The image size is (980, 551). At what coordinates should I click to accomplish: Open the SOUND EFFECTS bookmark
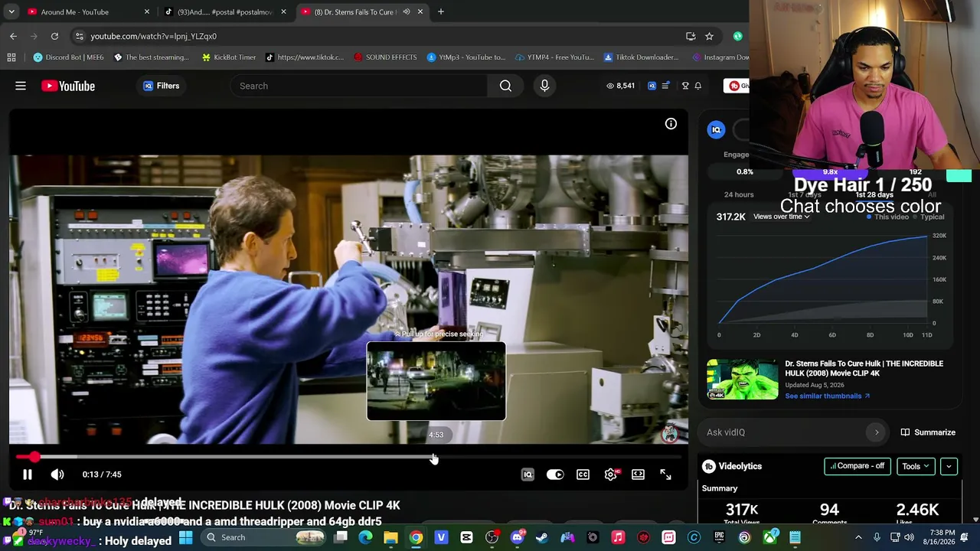click(x=385, y=57)
